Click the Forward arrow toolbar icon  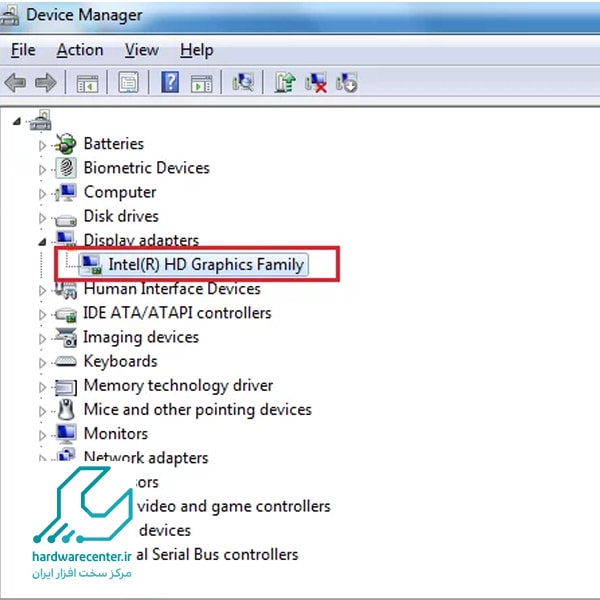pos(46,82)
